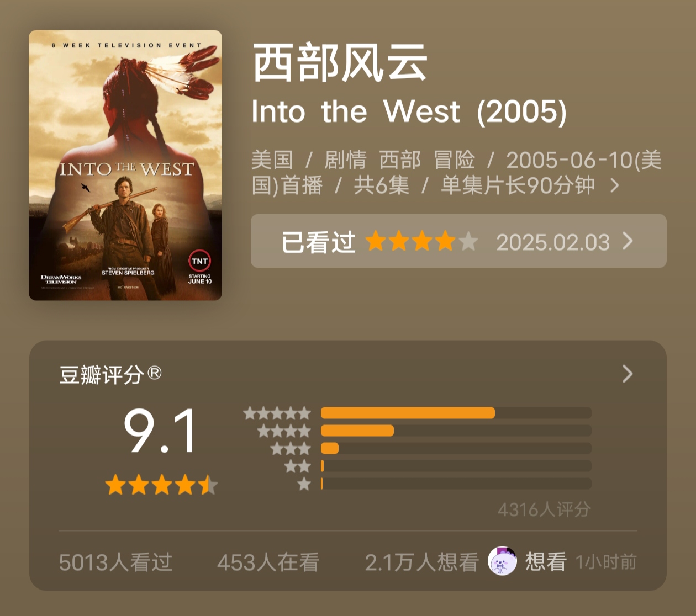The height and width of the screenshot is (616, 696).
Task: Click the four-star rating bar
Action: tap(456, 431)
